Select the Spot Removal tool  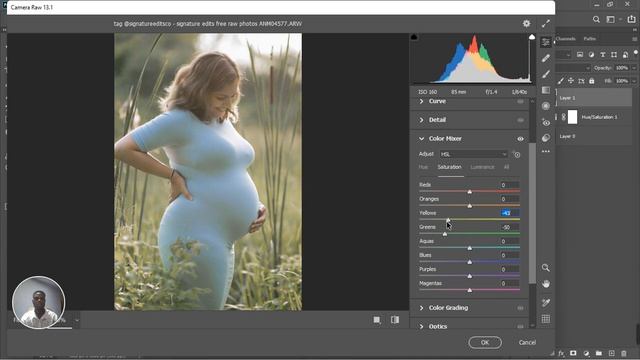(546, 58)
